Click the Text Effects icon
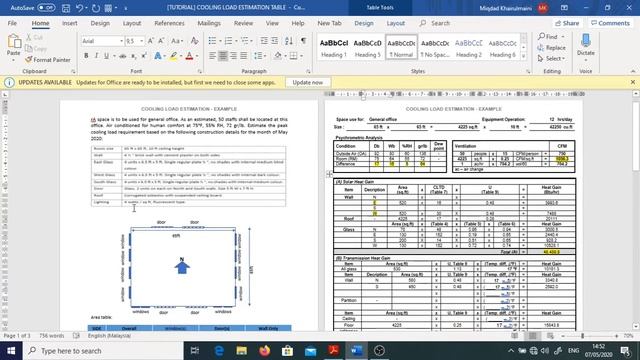 158,56
